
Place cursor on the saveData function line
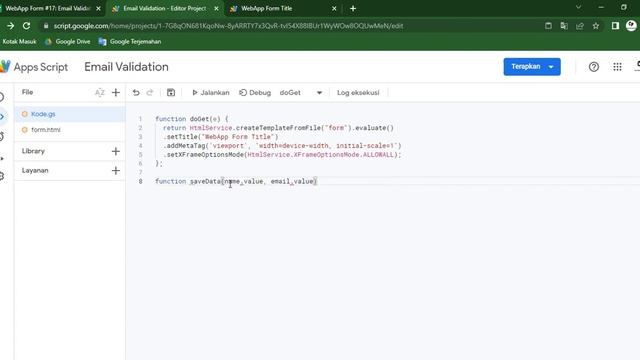(236, 181)
